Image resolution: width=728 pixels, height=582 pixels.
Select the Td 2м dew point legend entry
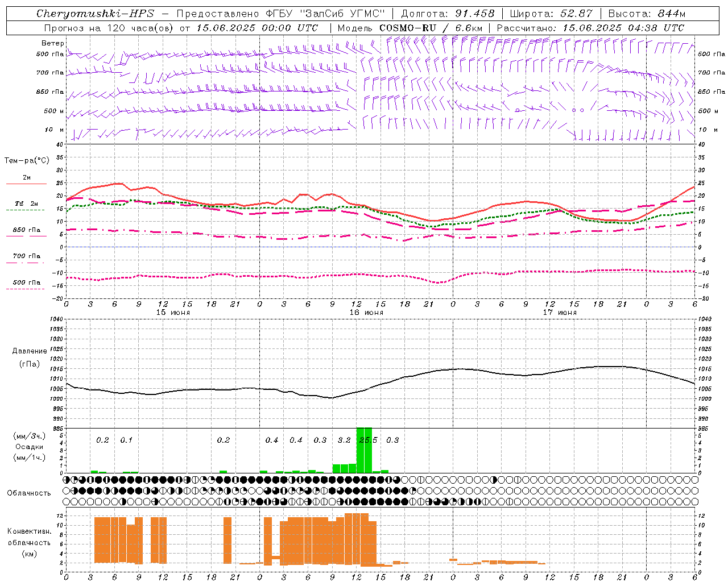point(26,204)
